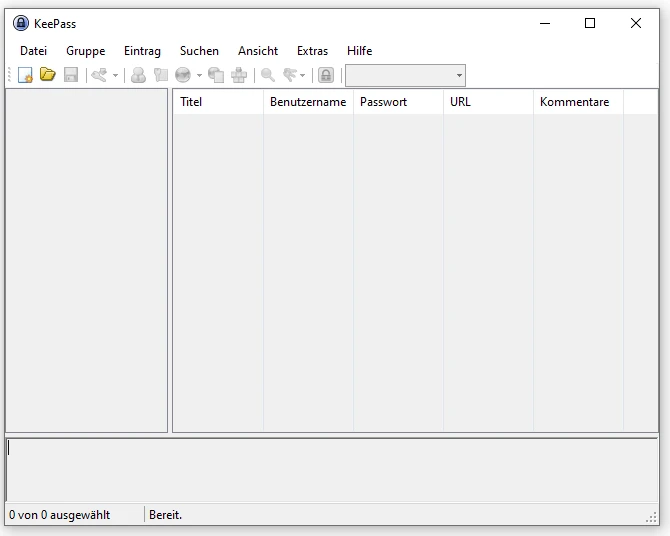670x536 pixels.
Task: Open the Datei menu
Action: coord(33,51)
